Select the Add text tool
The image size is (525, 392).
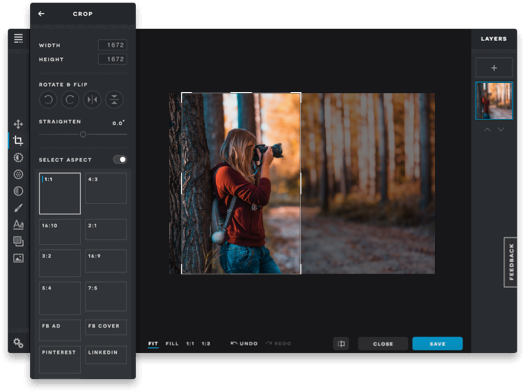click(18, 224)
